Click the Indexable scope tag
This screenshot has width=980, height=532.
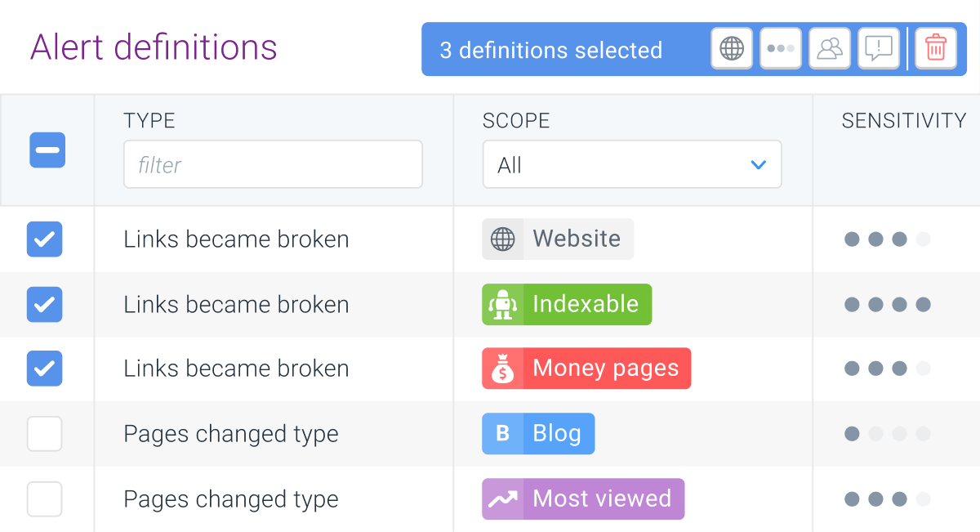coord(567,305)
